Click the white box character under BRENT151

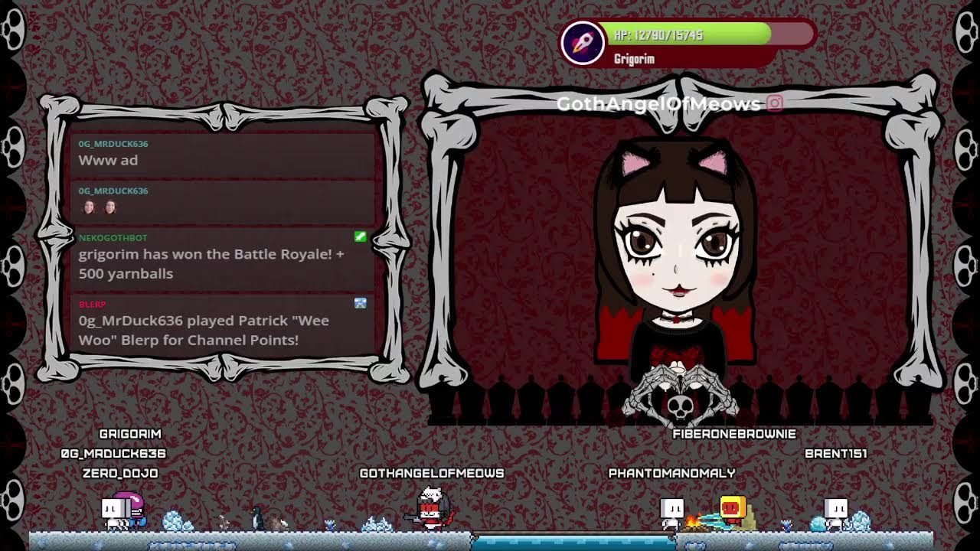(836, 514)
